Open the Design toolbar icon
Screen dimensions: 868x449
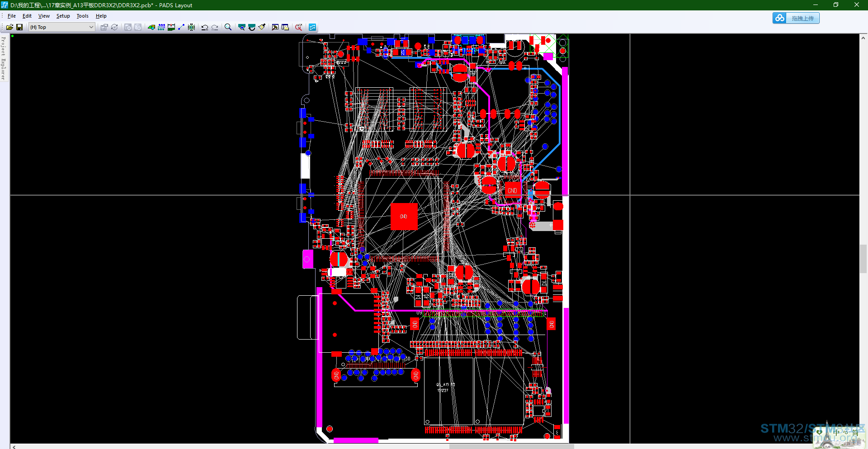pyautogui.click(x=161, y=27)
